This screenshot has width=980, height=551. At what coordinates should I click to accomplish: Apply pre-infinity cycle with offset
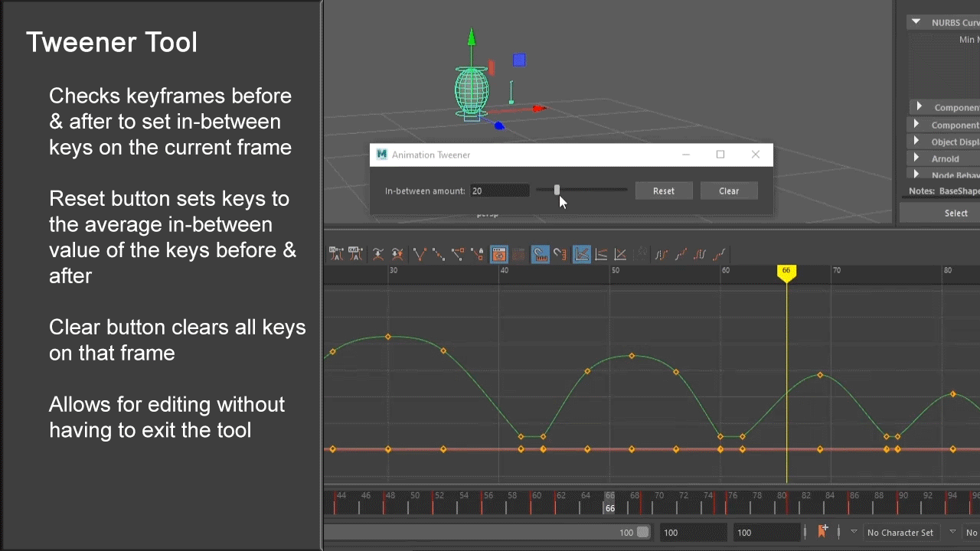681,254
